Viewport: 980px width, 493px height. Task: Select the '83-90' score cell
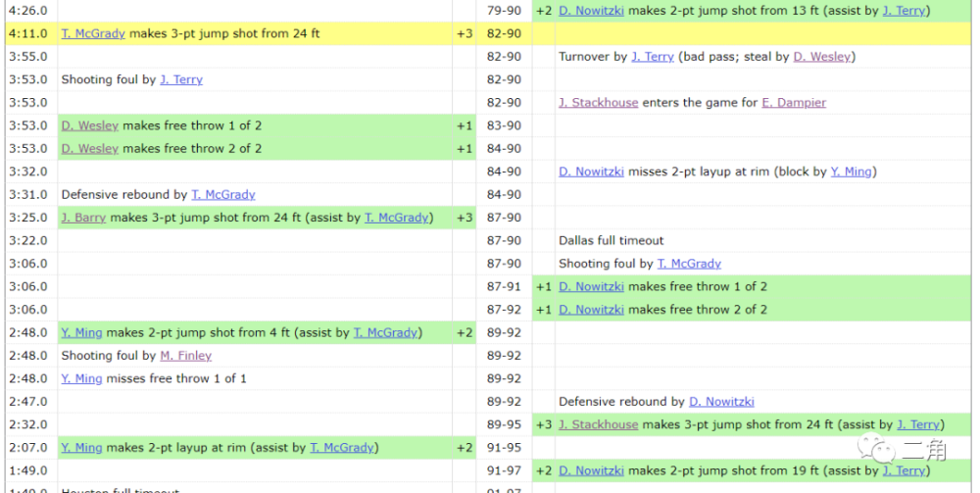504,125
